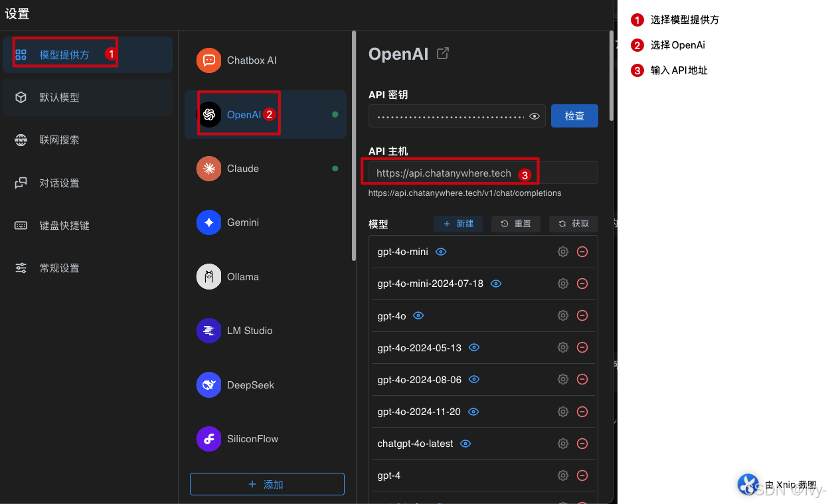
Task: Click the API 主机 address field
Action: pyautogui.click(x=483, y=173)
